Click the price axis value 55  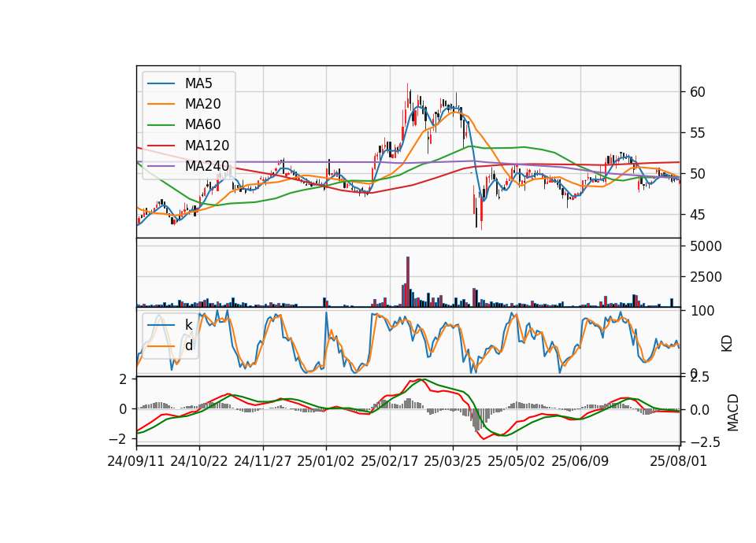697,133
